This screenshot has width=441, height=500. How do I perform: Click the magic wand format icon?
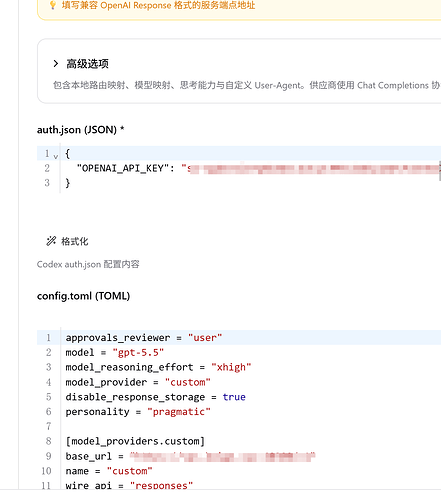coord(51,241)
